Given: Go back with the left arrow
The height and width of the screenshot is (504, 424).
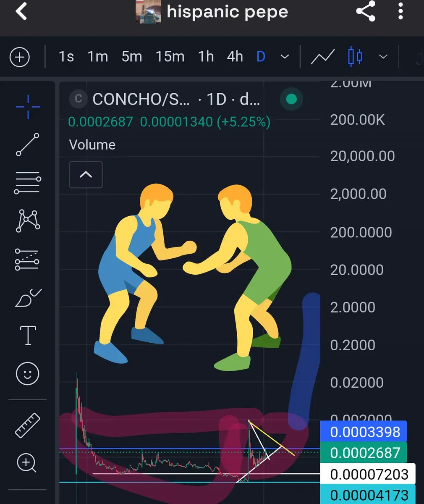Looking at the screenshot, I should pos(21,11).
